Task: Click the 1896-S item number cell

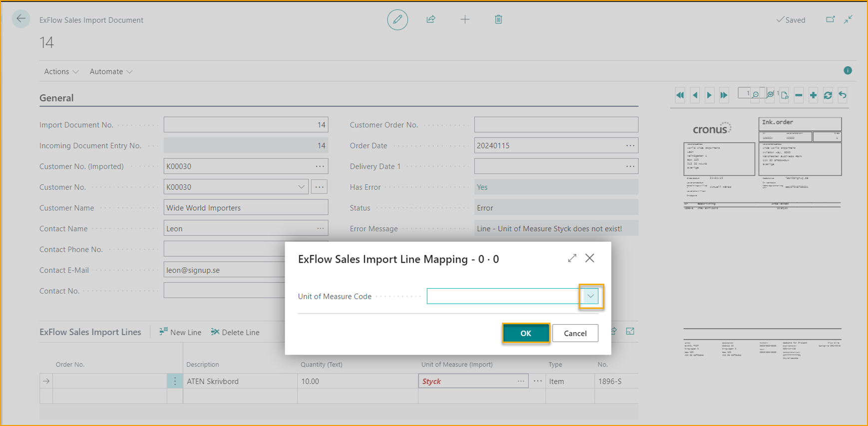Action: (x=616, y=381)
